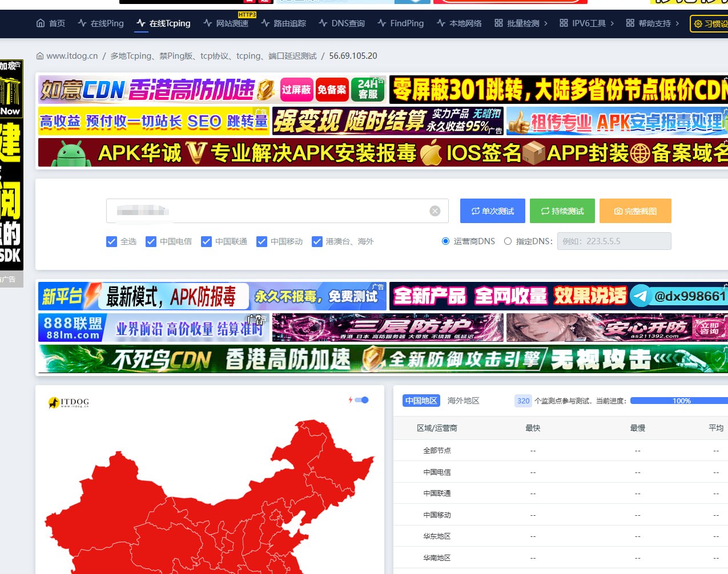Viewport: 728px width, 574px height.
Task: Select the 华东地区 table row
Action: tap(561, 536)
